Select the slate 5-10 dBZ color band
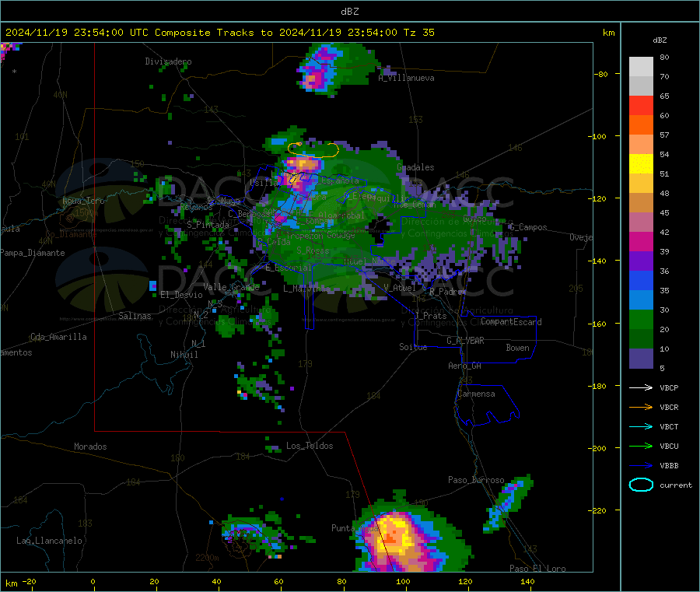Image resolution: width=700 pixels, height=592 pixels. 641,359
